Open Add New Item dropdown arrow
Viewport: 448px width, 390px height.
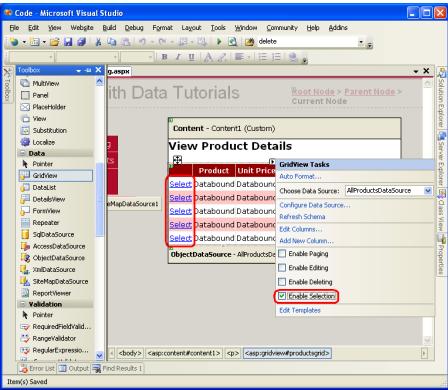point(44,42)
